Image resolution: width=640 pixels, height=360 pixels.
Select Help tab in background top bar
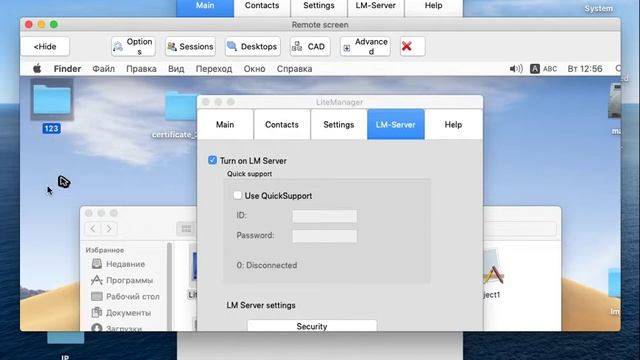click(433, 7)
